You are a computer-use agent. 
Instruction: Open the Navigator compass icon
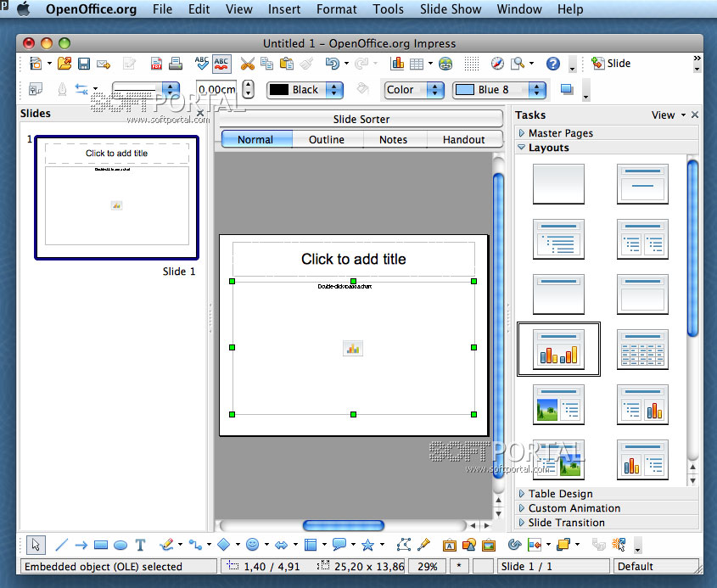click(497, 64)
